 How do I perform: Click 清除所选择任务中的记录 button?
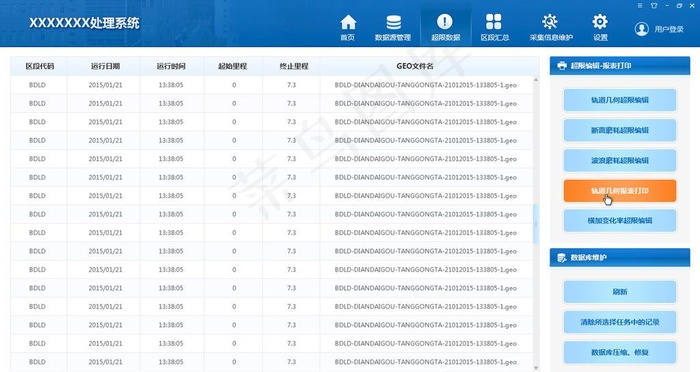coord(620,322)
